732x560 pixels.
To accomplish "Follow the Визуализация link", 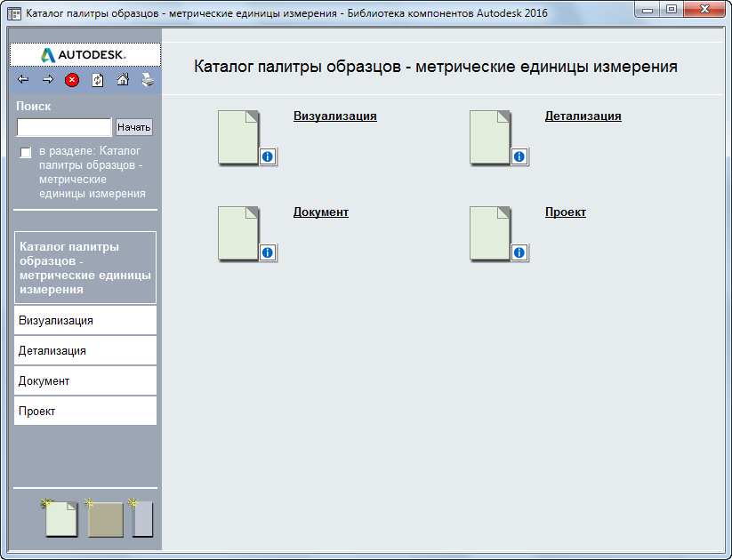I will 334,116.
